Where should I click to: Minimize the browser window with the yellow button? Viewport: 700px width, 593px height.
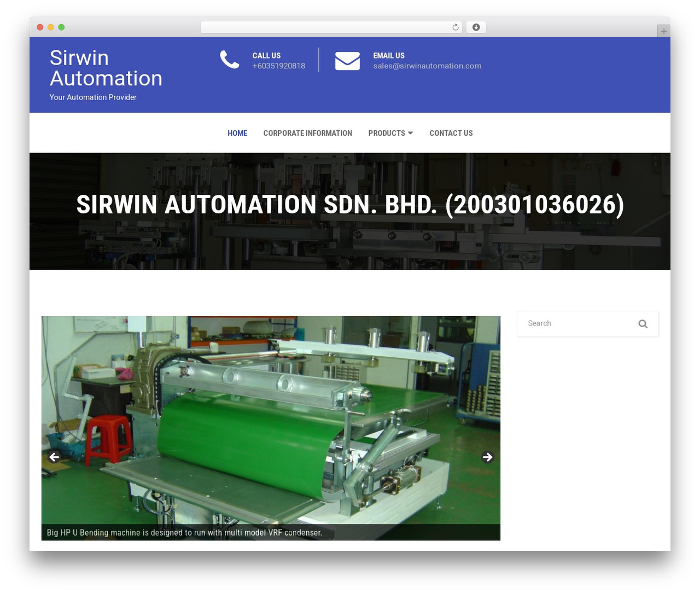click(x=51, y=27)
